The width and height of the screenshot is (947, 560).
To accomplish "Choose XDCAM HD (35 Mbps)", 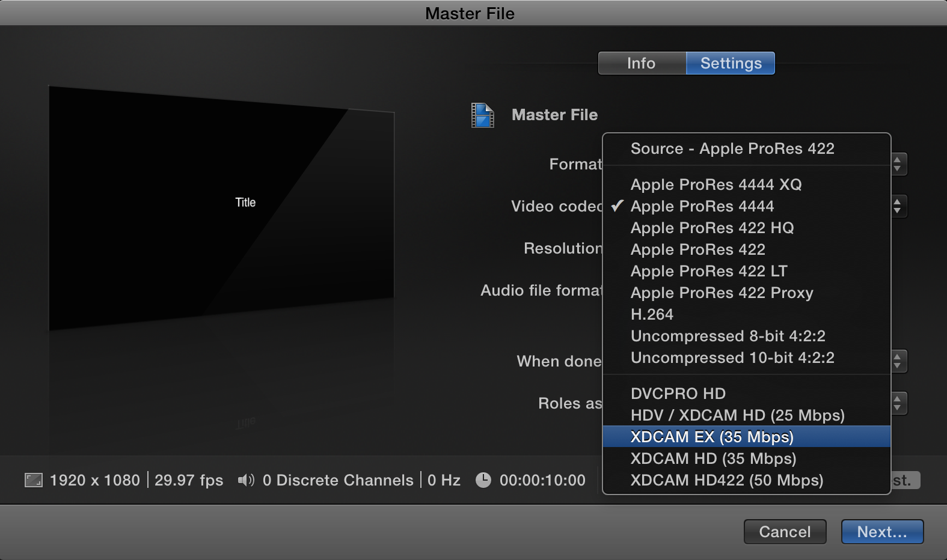I will [x=746, y=458].
